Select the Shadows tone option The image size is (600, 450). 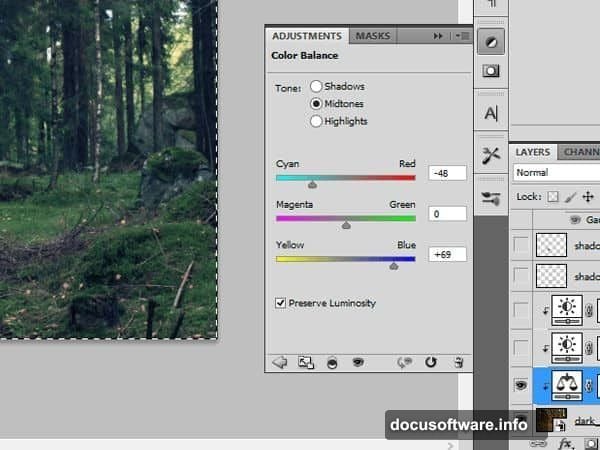(316, 86)
